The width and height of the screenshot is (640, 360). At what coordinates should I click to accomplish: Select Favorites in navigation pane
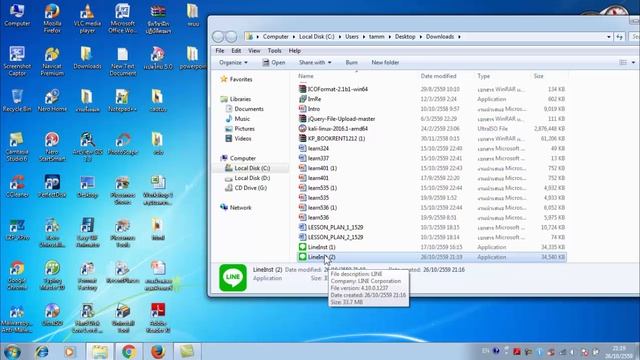pos(236,79)
